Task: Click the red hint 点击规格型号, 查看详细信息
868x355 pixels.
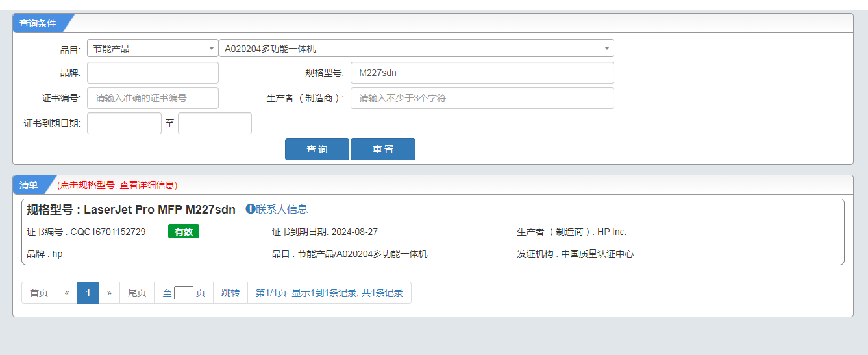Action: [118, 185]
